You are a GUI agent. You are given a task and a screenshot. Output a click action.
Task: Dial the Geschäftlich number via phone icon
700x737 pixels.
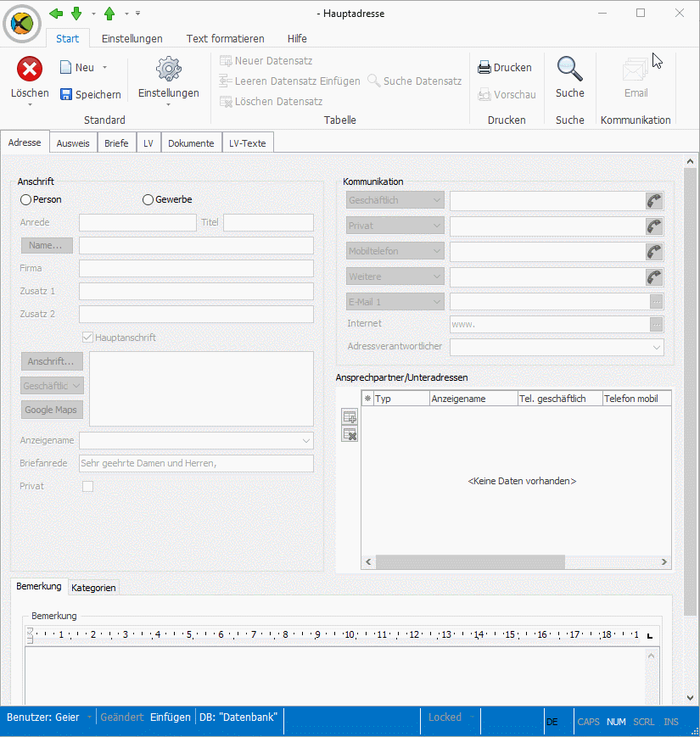[654, 201]
